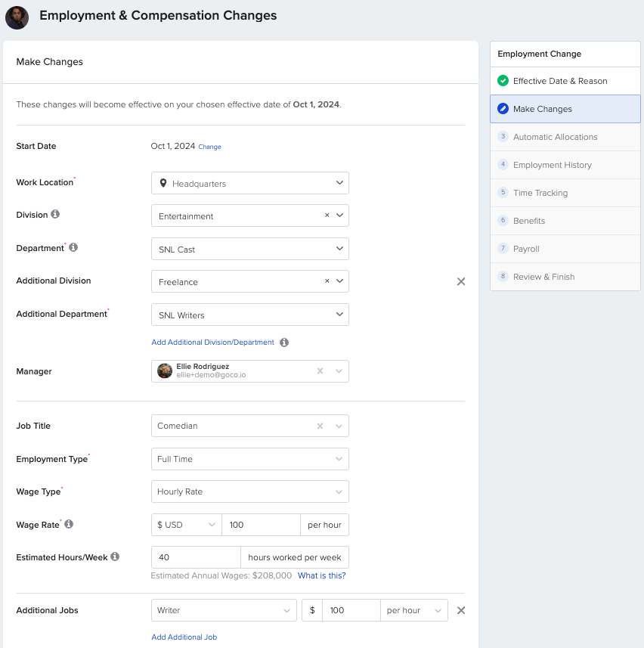
Task: Click the Change link next to Start Date
Action: (x=210, y=147)
